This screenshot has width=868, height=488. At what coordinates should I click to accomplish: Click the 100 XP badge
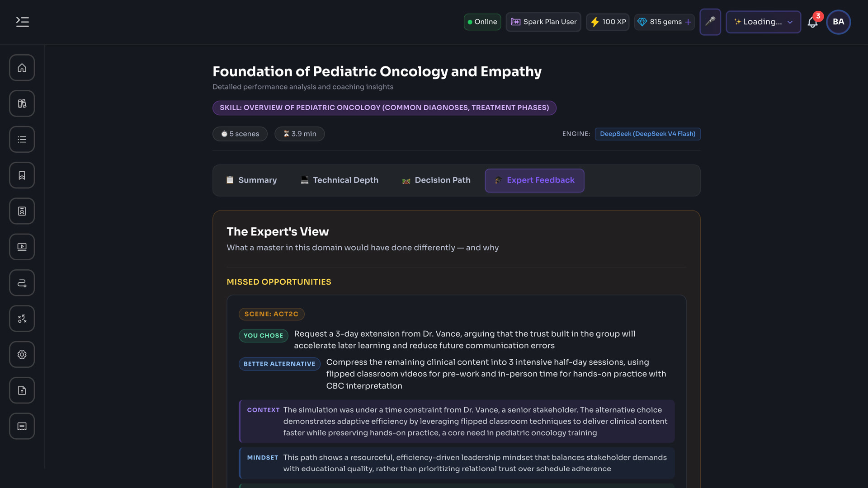608,22
